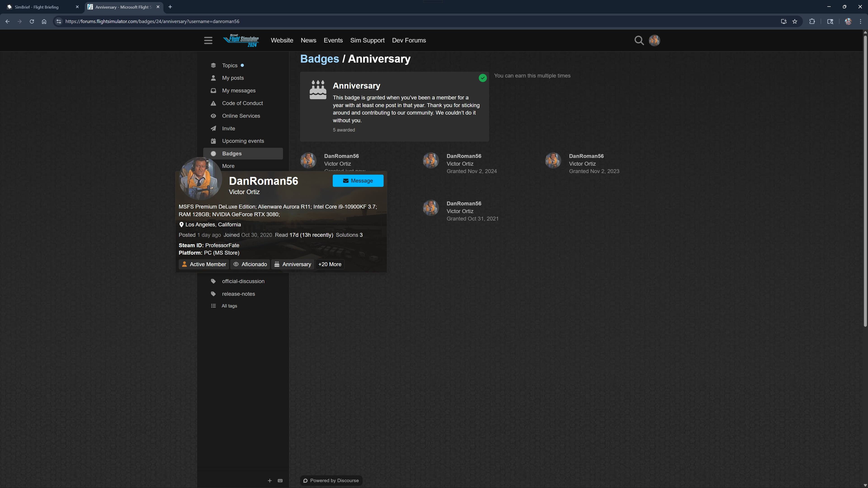Open the forum search icon
The width and height of the screenshot is (868, 488).
(x=639, y=40)
